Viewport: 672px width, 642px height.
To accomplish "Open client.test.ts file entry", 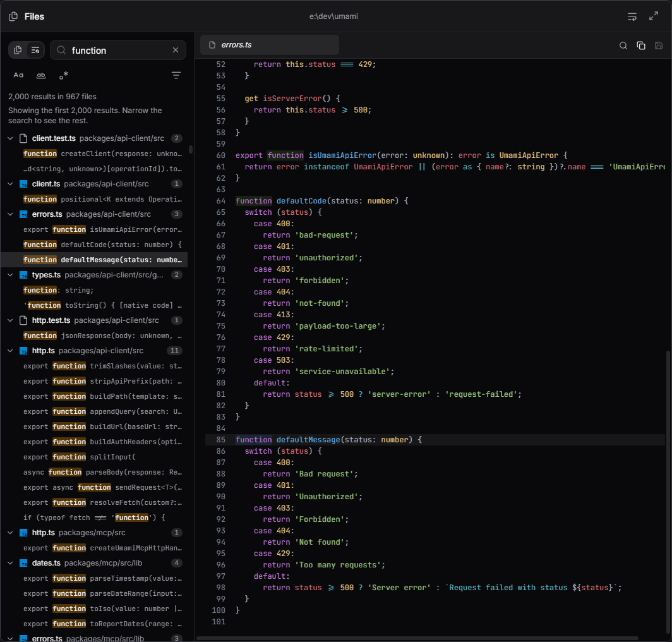I will point(94,138).
